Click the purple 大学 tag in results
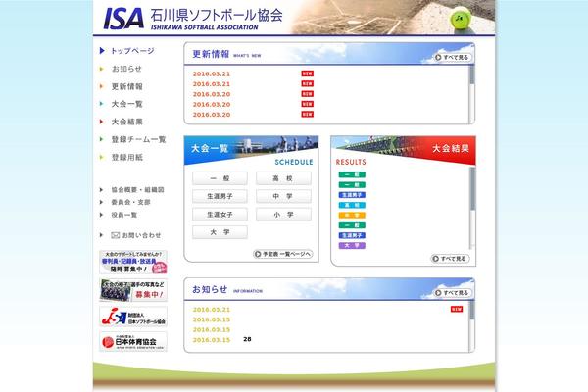This screenshot has height=392, width=588. [x=352, y=245]
